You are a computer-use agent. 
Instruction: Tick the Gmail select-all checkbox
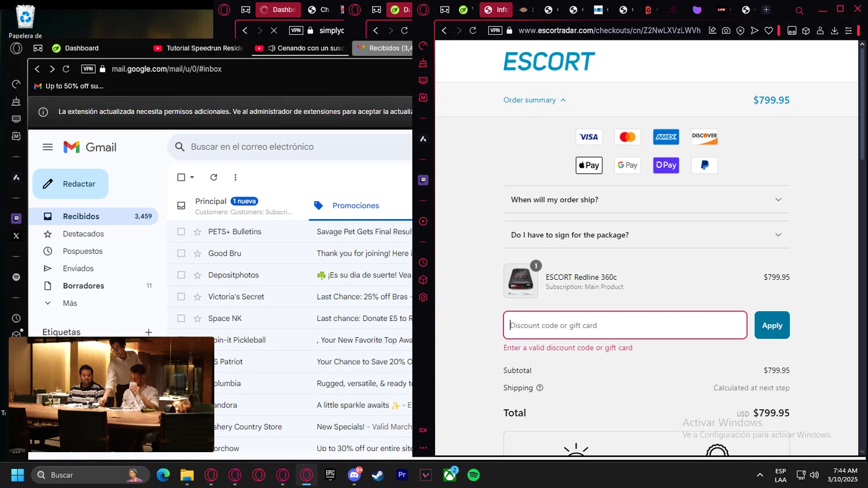[x=181, y=178]
